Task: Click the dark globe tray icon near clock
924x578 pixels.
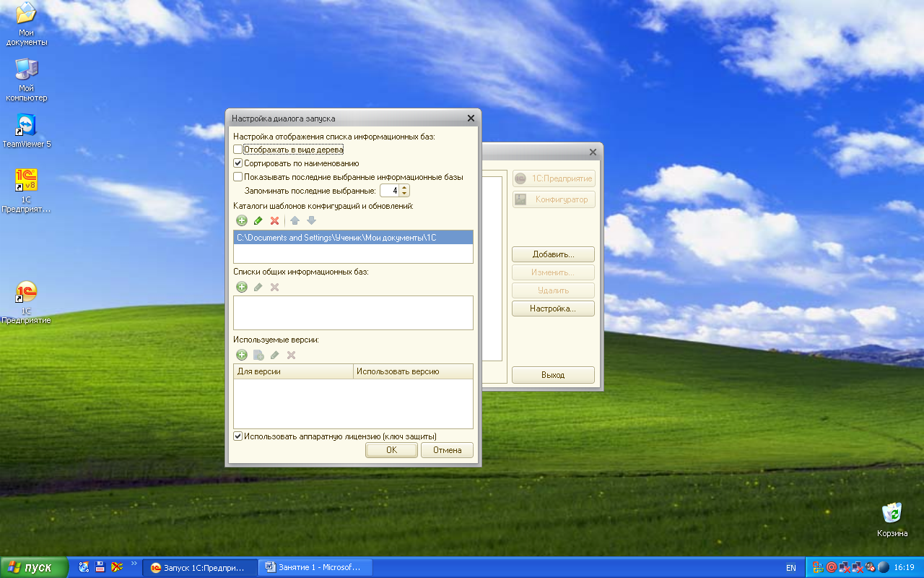Action: click(883, 567)
